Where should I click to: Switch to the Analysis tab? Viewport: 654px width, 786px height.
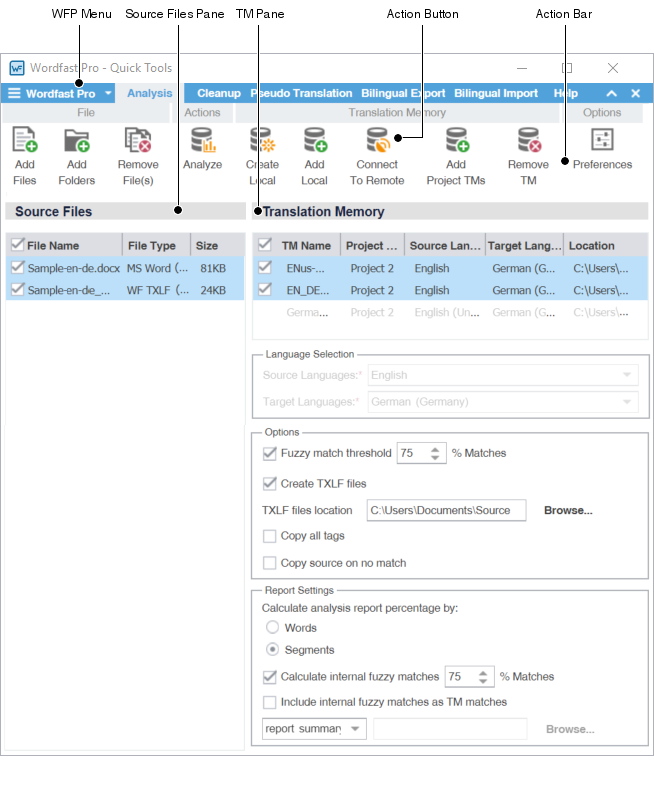(149, 93)
